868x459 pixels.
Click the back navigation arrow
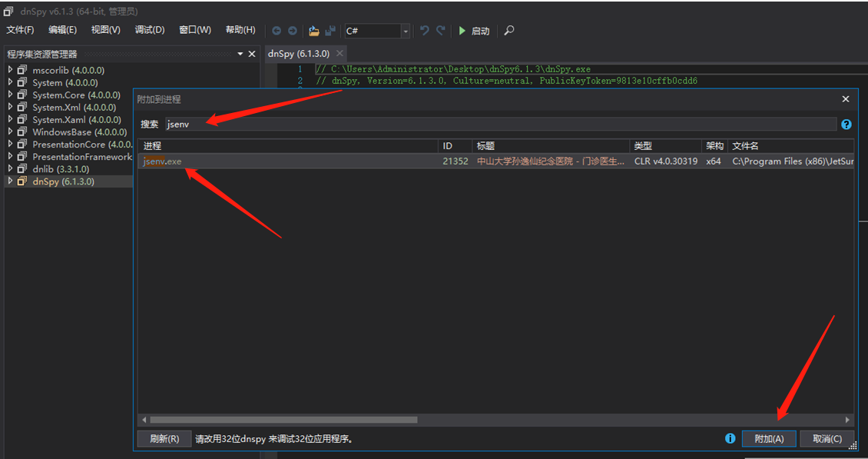point(277,31)
